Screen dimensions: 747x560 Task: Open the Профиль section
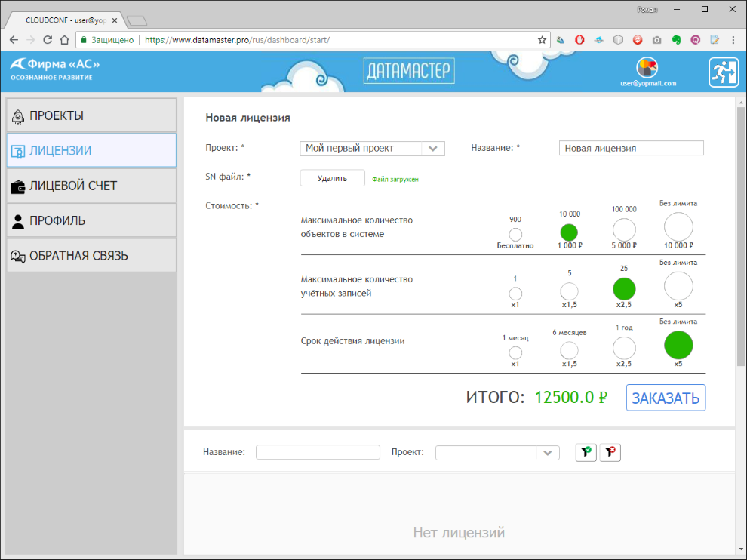[x=91, y=220]
